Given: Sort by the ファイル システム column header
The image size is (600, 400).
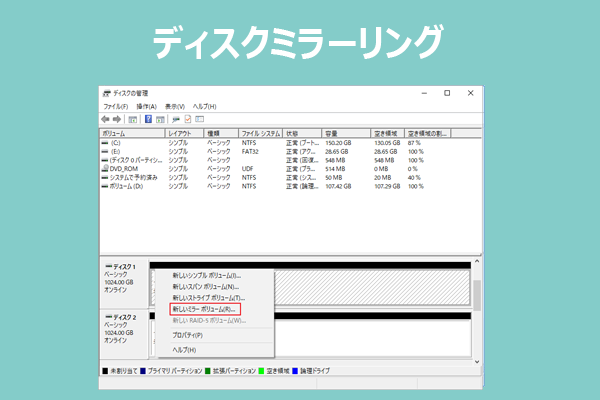Looking at the screenshot, I should pyautogui.click(x=261, y=133).
